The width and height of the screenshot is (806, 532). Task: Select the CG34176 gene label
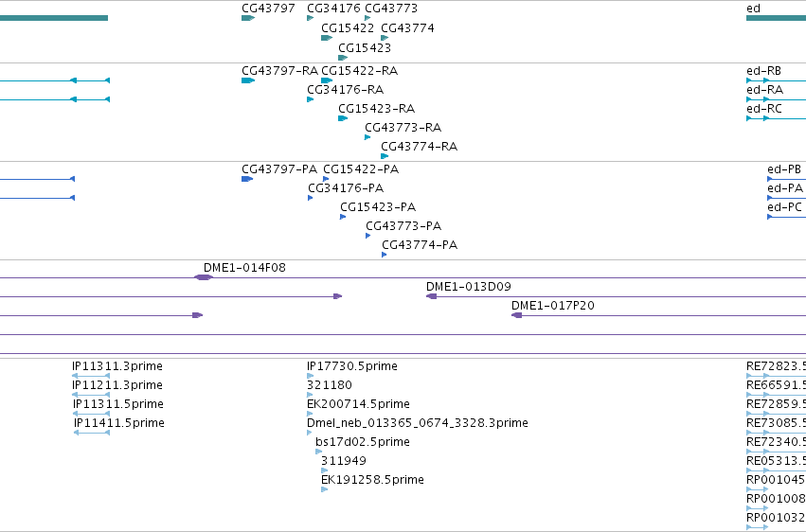click(x=333, y=9)
